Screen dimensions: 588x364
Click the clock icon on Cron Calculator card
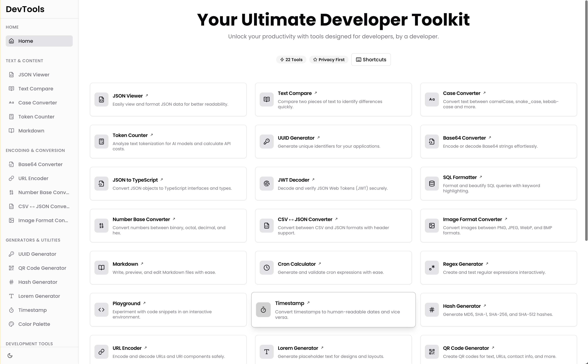coord(266,268)
